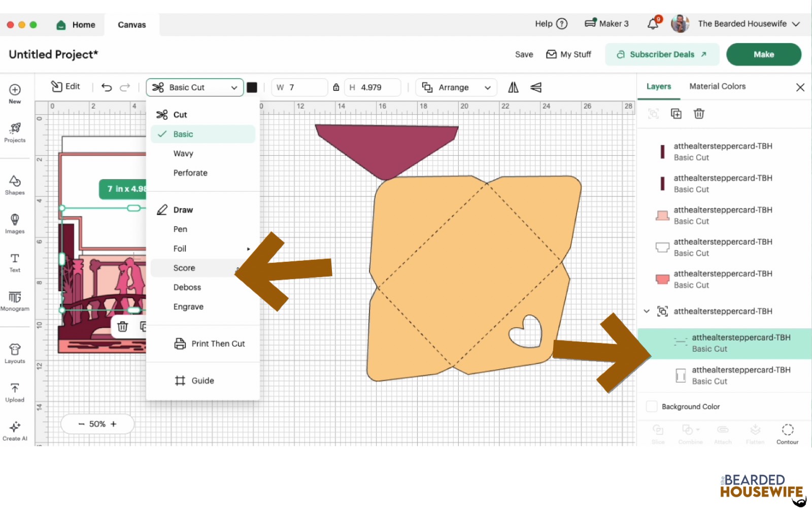Click the black color swatch beside Basic Cut
The width and height of the screenshot is (812, 516).
click(x=252, y=87)
